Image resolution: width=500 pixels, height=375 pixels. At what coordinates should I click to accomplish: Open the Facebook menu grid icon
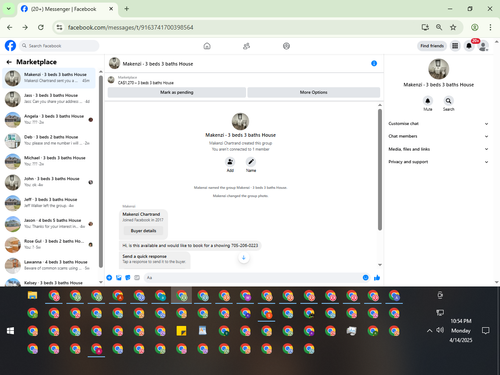455,46
